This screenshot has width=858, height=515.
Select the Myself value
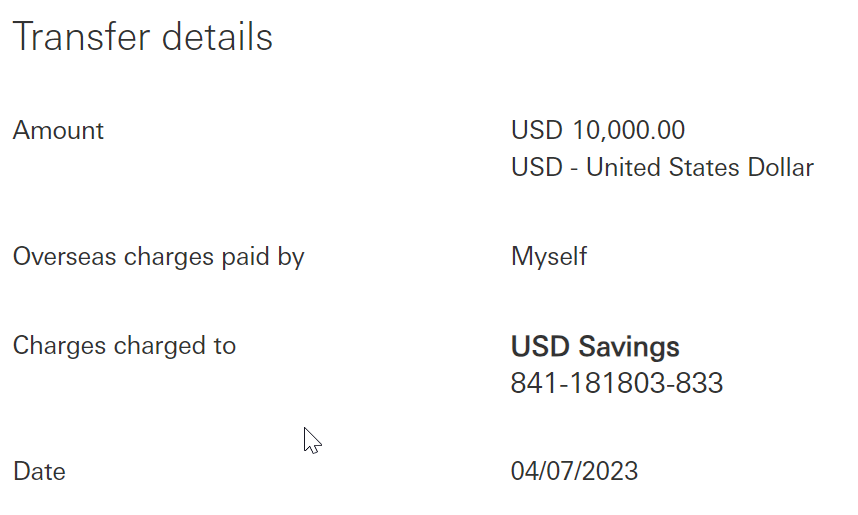point(549,257)
